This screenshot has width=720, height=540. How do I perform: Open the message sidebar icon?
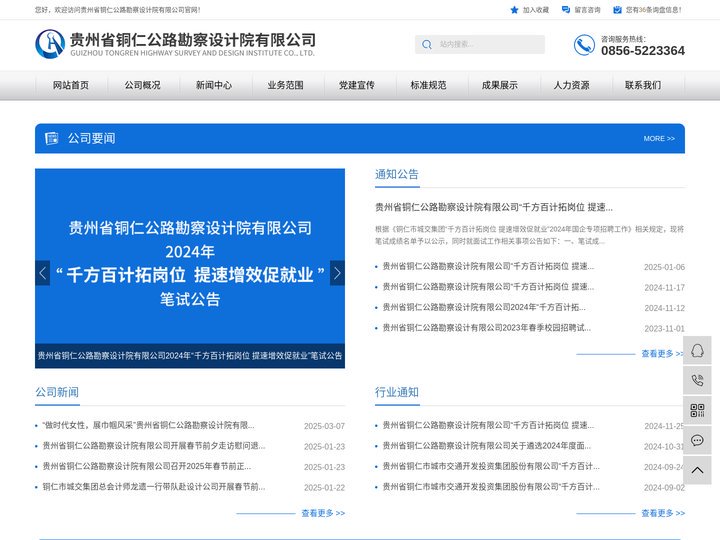[x=697, y=440]
